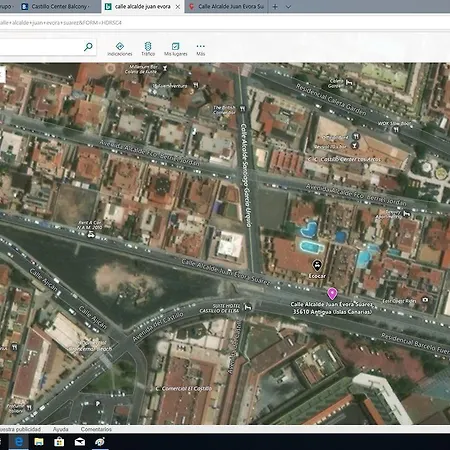Image resolution: width=450 pixels, height=450 pixels.
Task: Select the Rent A Car map marker
Action: click(91, 235)
